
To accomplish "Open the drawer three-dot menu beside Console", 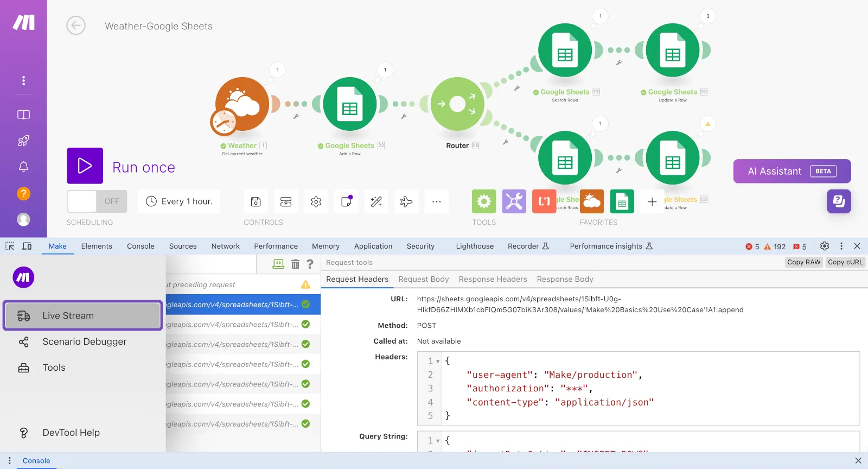I will pyautogui.click(x=9, y=460).
